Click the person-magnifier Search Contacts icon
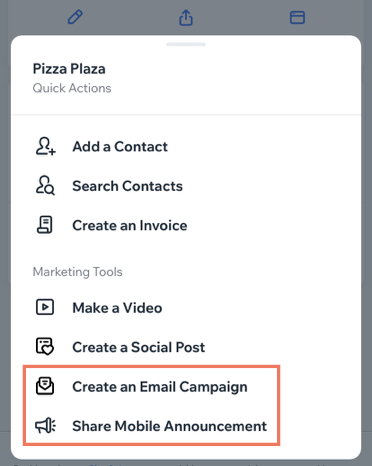This screenshot has width=372, height=466. (x=45, y=185)
